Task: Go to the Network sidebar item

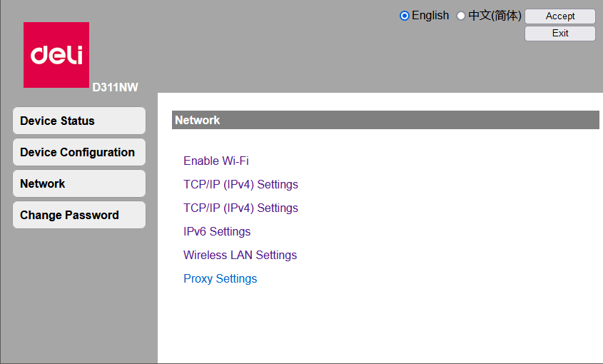Action: tap(78, 183)
